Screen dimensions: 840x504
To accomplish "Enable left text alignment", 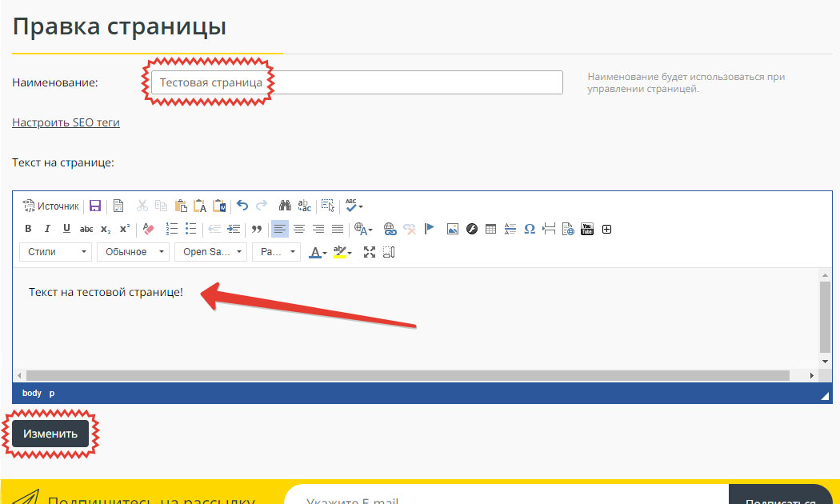I will (x=279, y=230).
